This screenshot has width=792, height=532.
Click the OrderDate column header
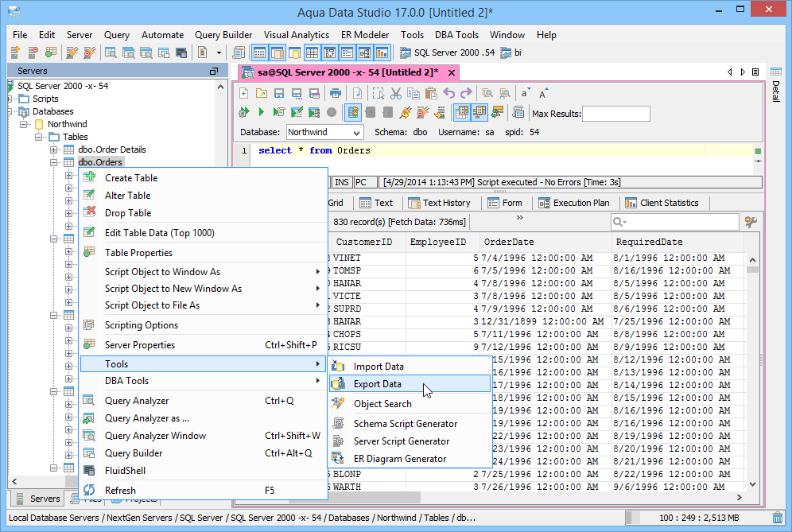545,242
